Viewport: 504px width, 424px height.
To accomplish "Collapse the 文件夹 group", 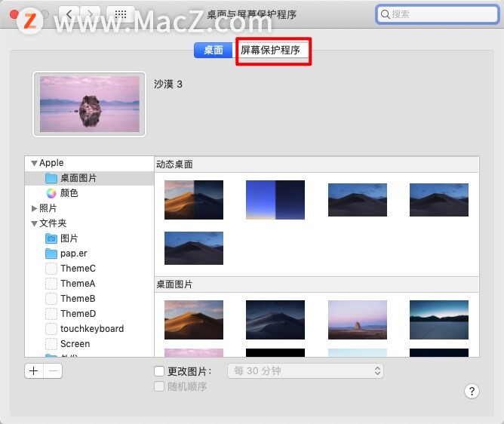I will [x=34, y=224].
